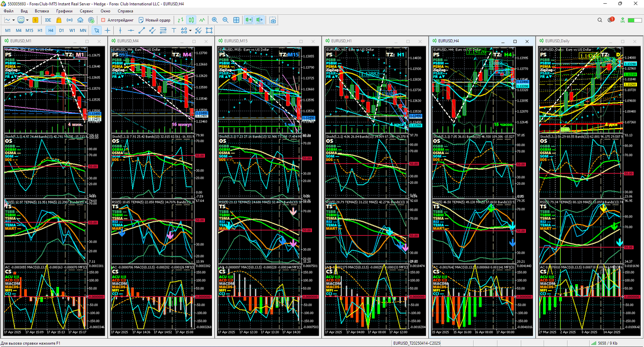Select the D1 timeframe button
This screenshot has width=644, height=347.
coord(61,31)
